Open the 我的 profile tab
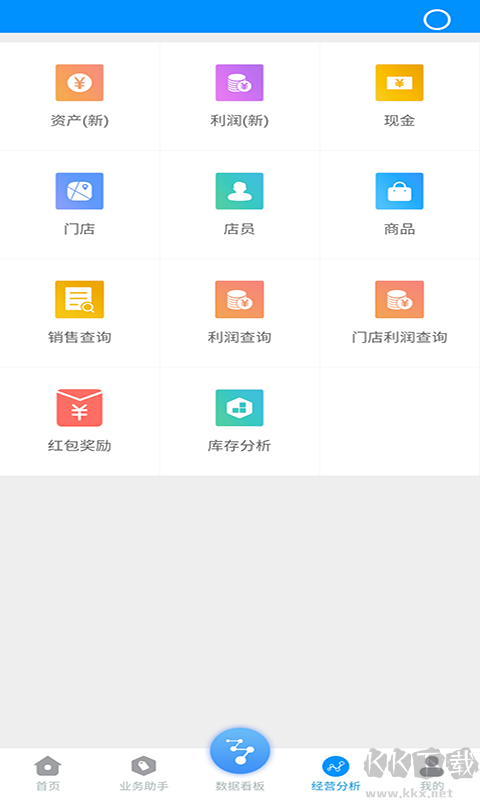 pyautogui.click(x=432, y=773)
